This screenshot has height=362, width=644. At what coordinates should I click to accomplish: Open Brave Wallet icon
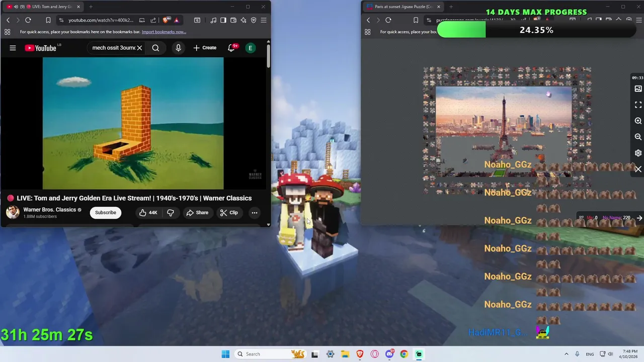tap(233, 20)
